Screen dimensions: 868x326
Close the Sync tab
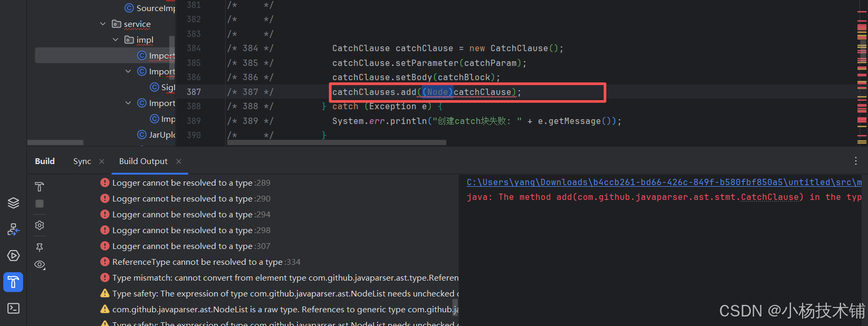(102, 161)
